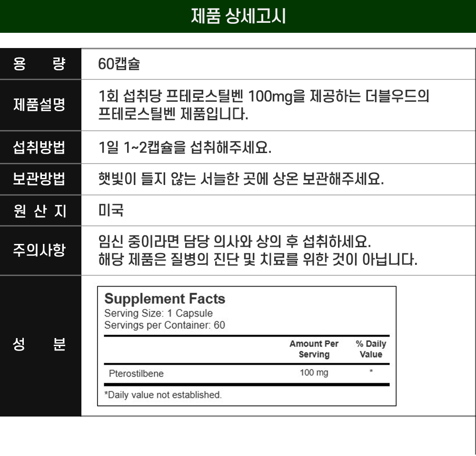The height and width of the screenshot is (456, 476).
Task: Click the Supplement Facts heading
Action: [165, 299]
